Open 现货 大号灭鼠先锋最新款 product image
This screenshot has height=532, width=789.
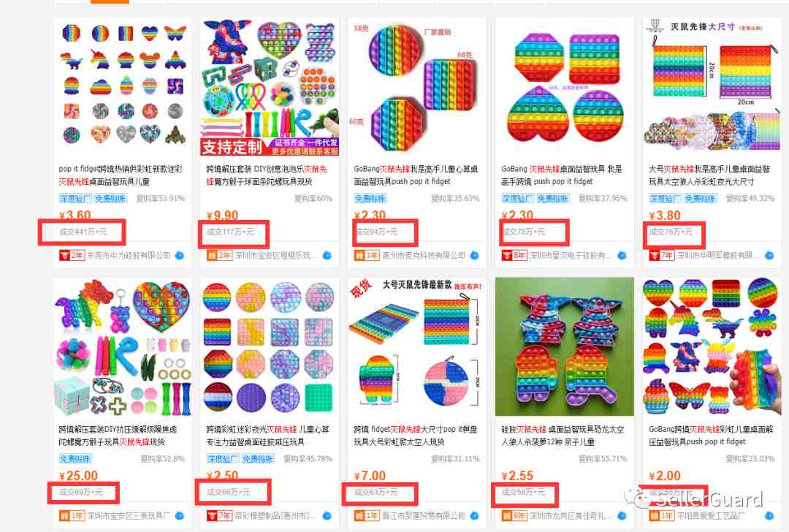coord(416,347)
